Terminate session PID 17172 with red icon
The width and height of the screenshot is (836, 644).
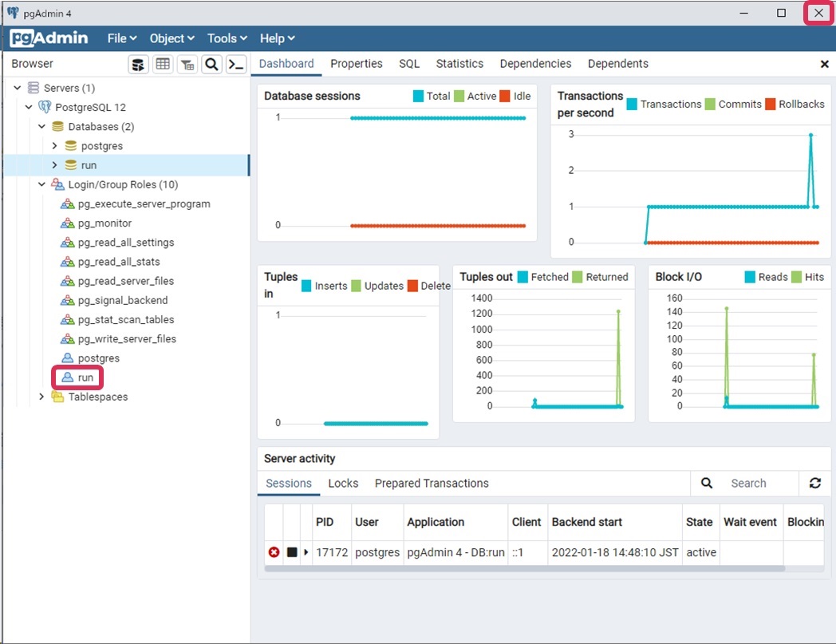tap(274, 552)
